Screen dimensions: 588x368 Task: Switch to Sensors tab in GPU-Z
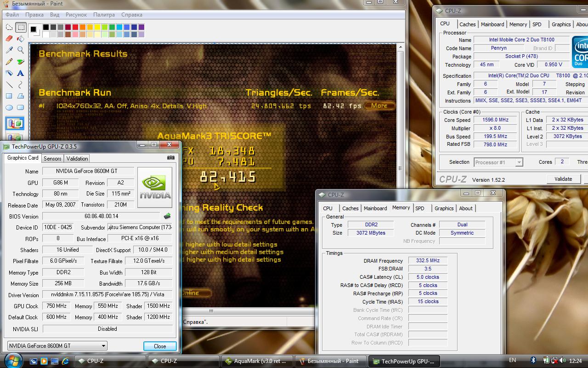pos(52,158)
